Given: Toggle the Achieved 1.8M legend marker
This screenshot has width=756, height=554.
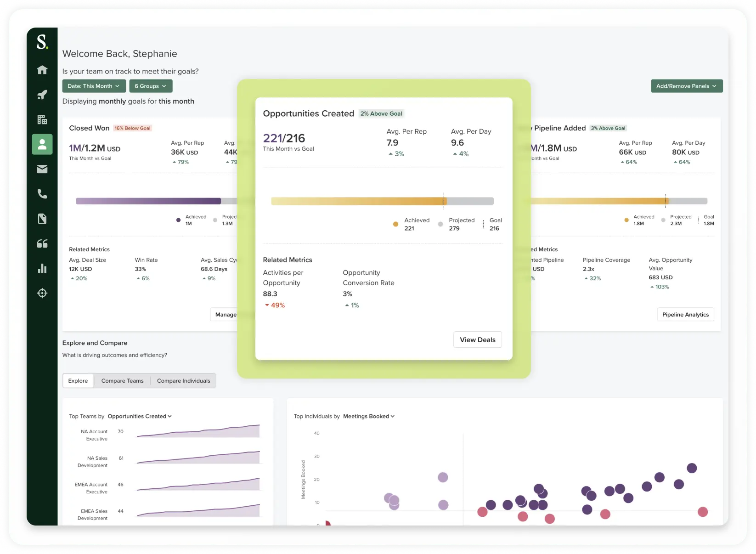Looking at the screenshot, I should [x=626, y=220].
